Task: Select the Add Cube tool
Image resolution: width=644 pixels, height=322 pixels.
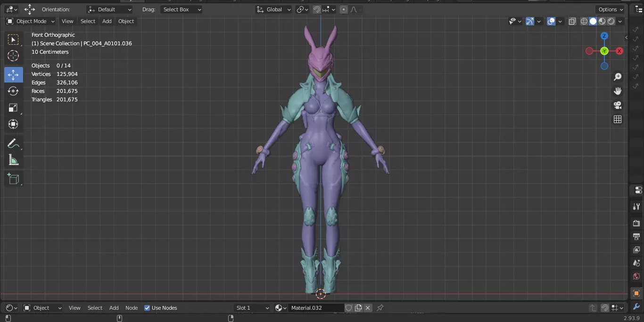Action: click(13, 179)
